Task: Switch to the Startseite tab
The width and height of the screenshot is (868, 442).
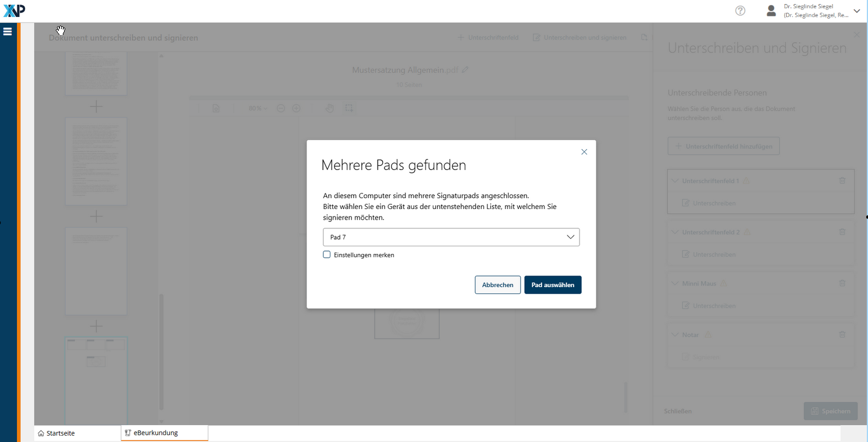Action: point(61,433)
